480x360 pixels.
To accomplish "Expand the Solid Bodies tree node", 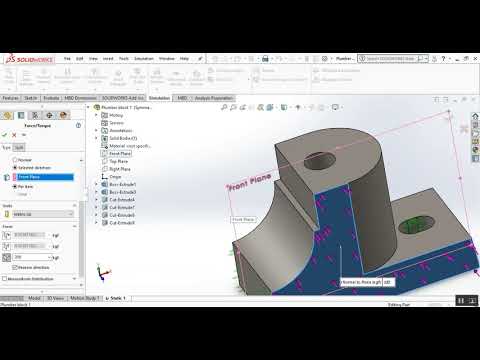I will pos(97,138).
